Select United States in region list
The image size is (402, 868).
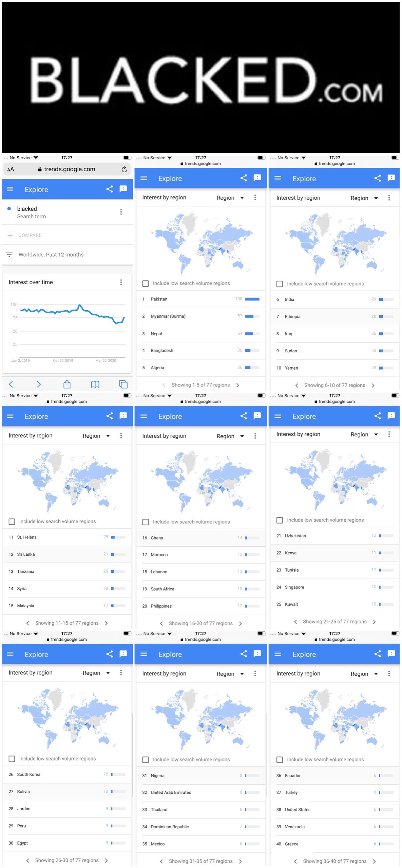tap(334, 809)
